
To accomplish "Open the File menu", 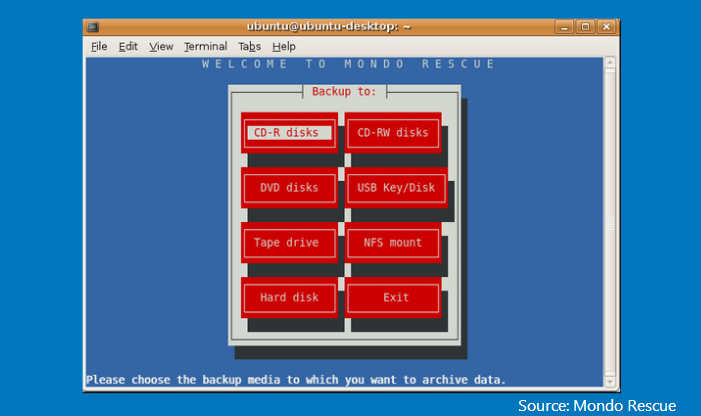I will point(99,46).
